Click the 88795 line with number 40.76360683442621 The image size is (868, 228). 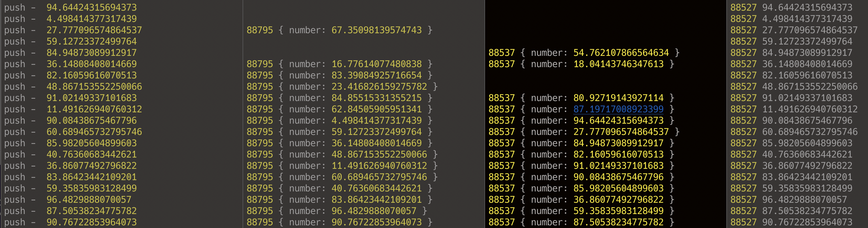(340, 188)
